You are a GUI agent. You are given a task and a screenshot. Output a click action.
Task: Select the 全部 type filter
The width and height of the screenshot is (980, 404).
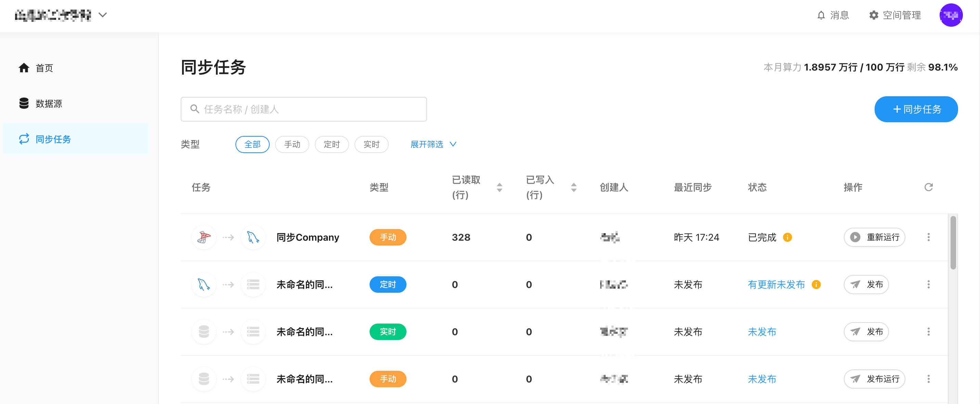252,144
